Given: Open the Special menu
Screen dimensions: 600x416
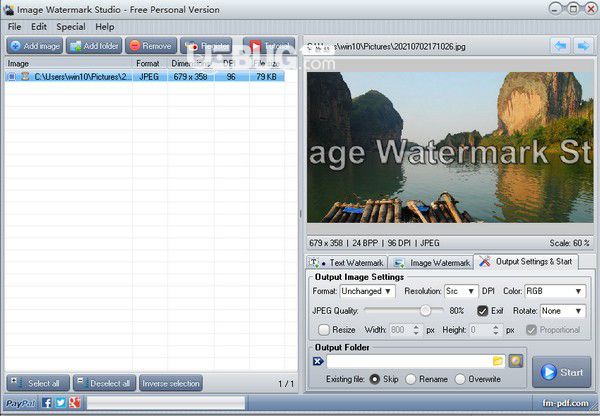Looking at the screenshot, I should click(x=71, y=27).
